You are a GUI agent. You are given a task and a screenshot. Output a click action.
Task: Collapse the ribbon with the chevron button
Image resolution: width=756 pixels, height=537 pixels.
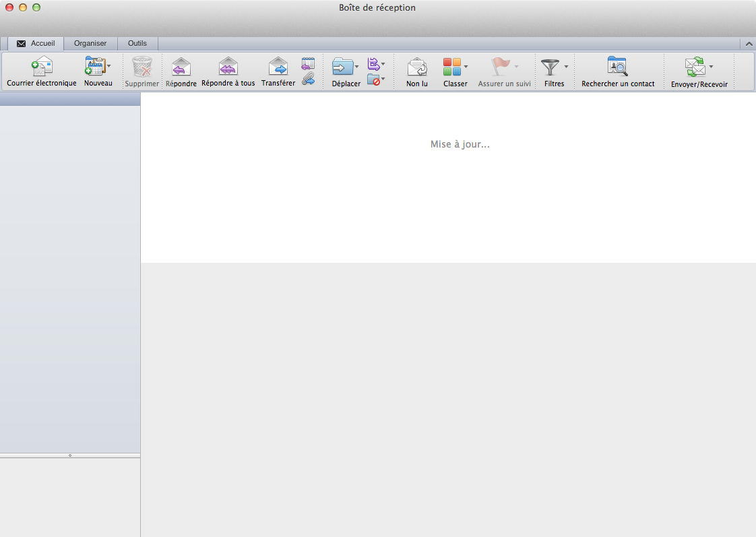pyautogui.click(x=748, y=44)
